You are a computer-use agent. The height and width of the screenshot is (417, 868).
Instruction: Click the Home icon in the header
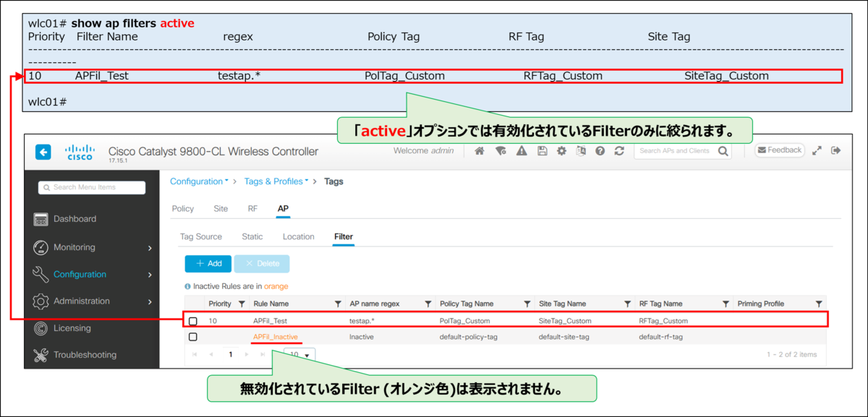point(480,150)
